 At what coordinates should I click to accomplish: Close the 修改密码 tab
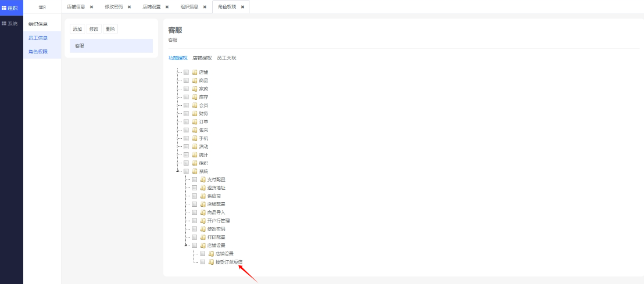click(x=129, y=7)
